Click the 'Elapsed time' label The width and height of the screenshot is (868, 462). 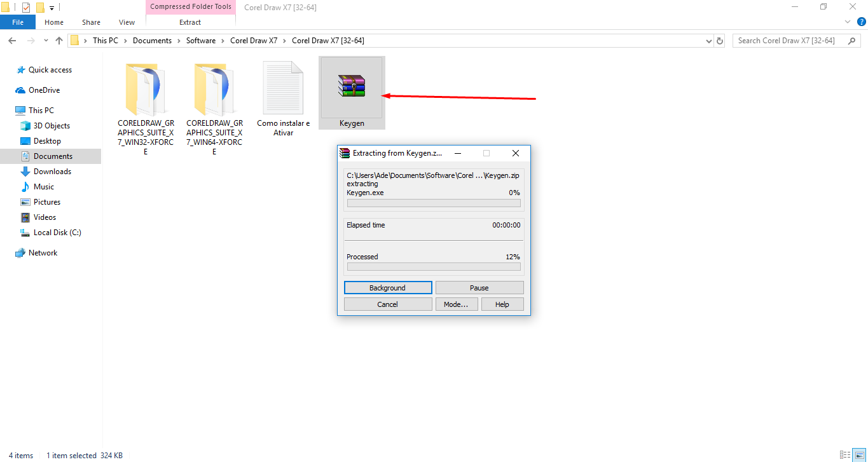tap(366, 225)
